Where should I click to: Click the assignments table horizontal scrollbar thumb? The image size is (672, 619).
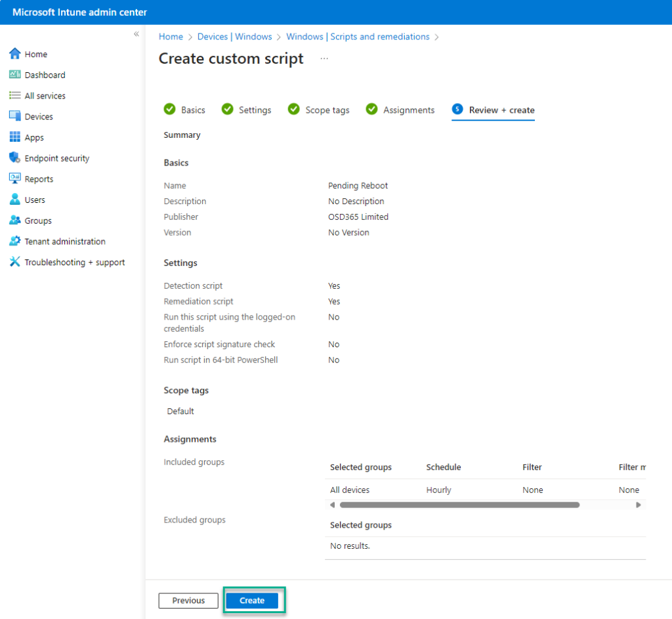459,505
